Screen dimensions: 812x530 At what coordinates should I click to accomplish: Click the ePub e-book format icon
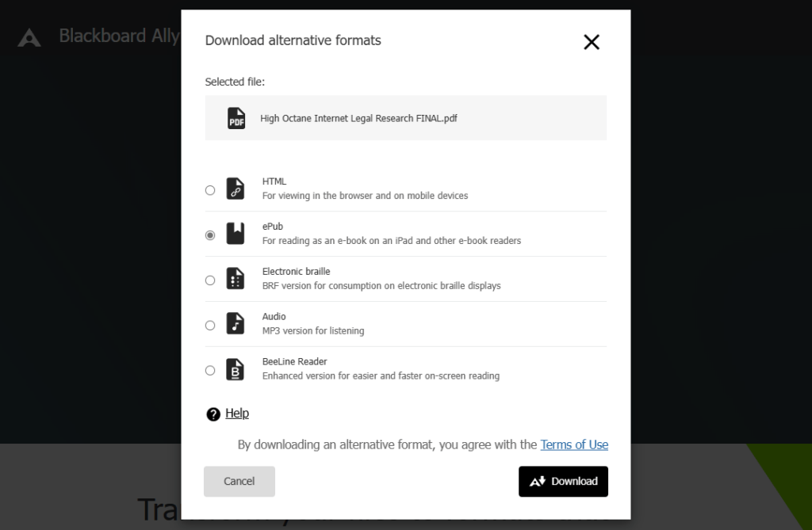[x=236, y=234]
